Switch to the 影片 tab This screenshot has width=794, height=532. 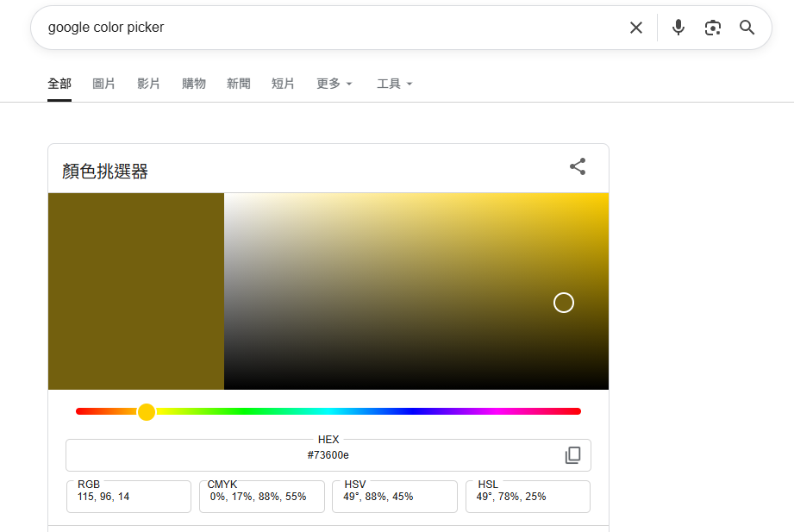tap(148, 84)
